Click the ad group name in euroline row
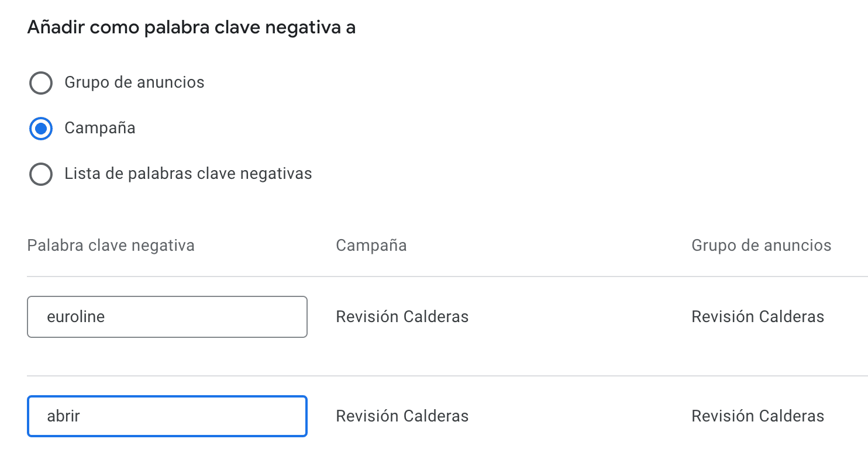This screenshot has height=470, width=868. 757,317
